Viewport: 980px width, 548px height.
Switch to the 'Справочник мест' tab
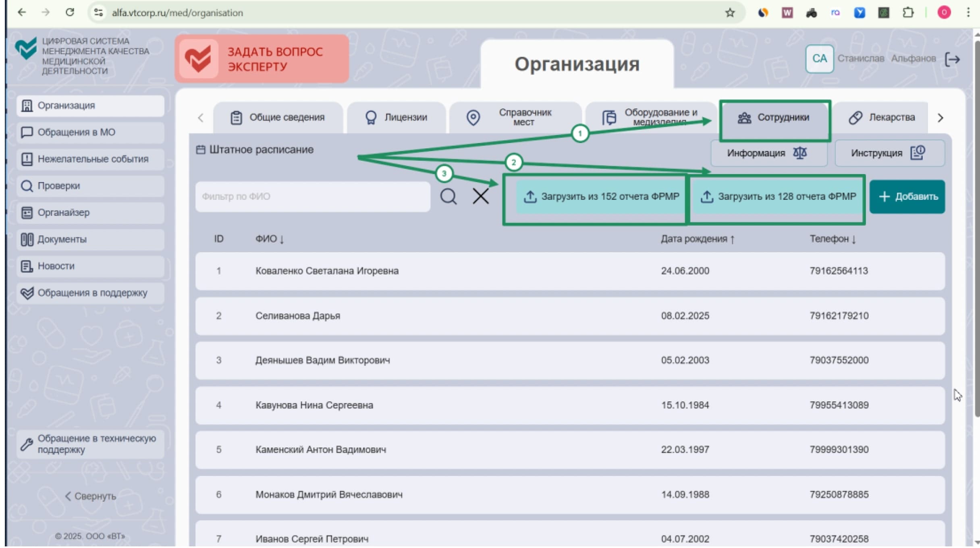tap(515, 118)
